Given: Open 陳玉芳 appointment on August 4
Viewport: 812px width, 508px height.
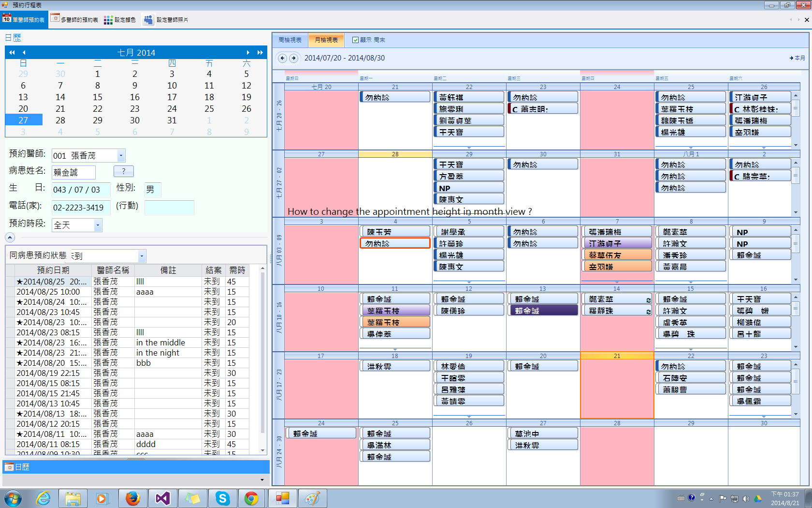Looking at the screenshot, I should pyautogui.click(x=395, y=232).
